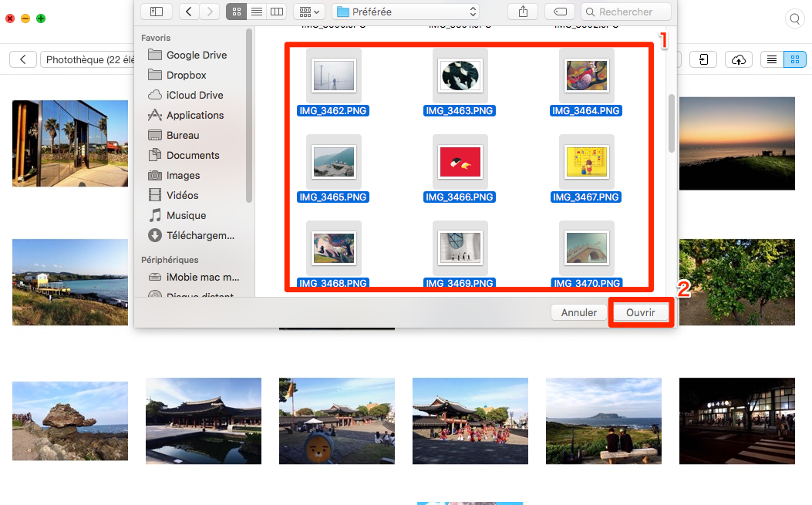Select Google Drive in Favoris sidebar
This screenshot has height=505, width=812.
click(197, 55)
